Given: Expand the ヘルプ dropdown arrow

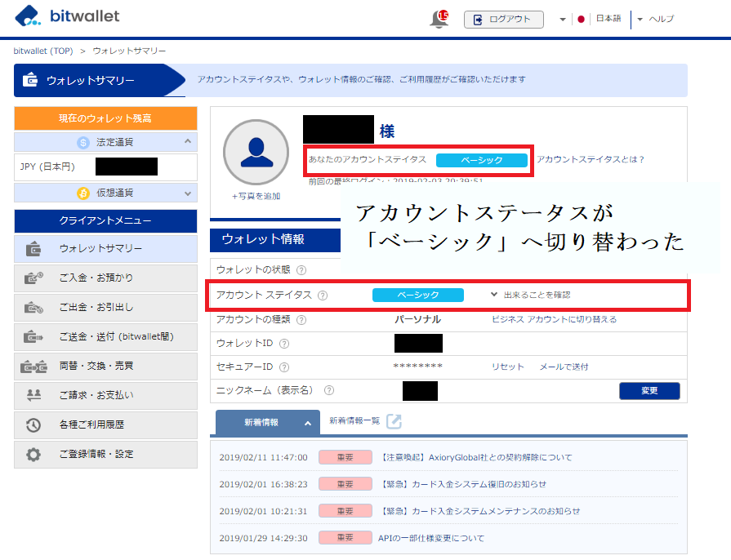Looking at the screenshot, I should [x=640, y=19].
